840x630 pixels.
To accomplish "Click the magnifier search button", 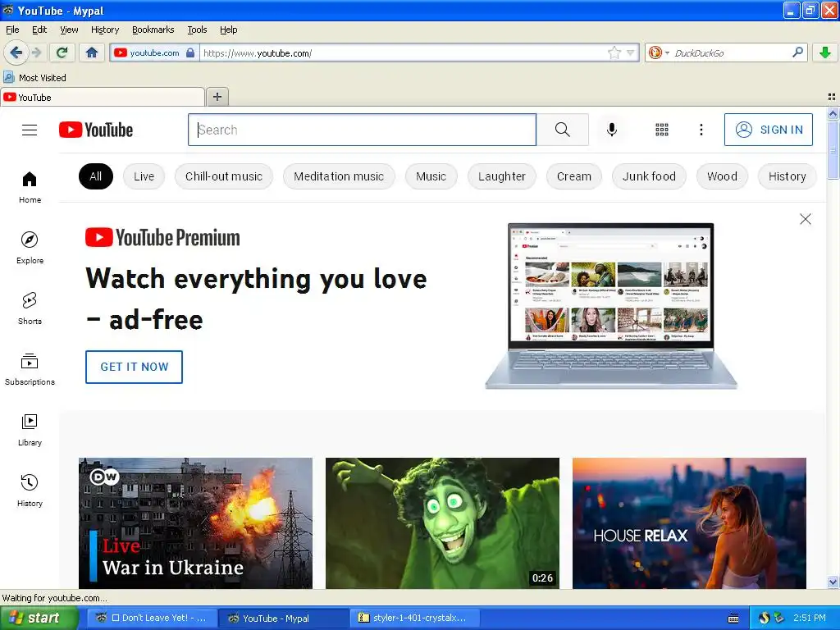I will 563,130.
